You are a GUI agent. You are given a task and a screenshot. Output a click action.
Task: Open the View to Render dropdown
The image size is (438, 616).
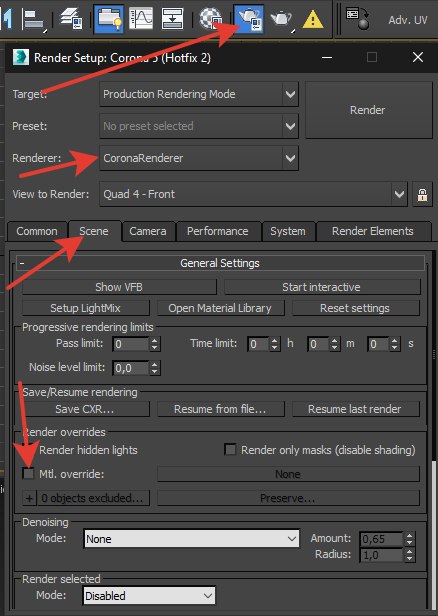pyautogui.click(x=253, y=194)
